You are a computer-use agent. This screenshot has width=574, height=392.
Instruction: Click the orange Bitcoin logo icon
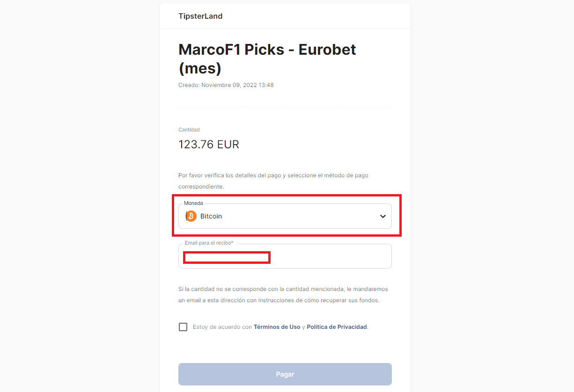191,216
